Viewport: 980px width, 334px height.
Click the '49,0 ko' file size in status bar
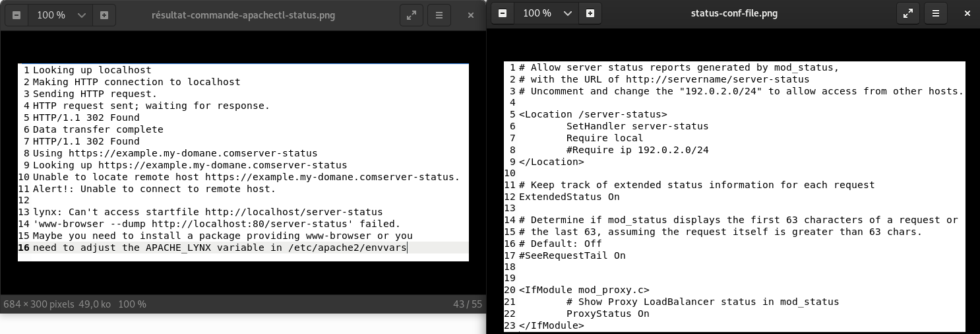point(96,304)
